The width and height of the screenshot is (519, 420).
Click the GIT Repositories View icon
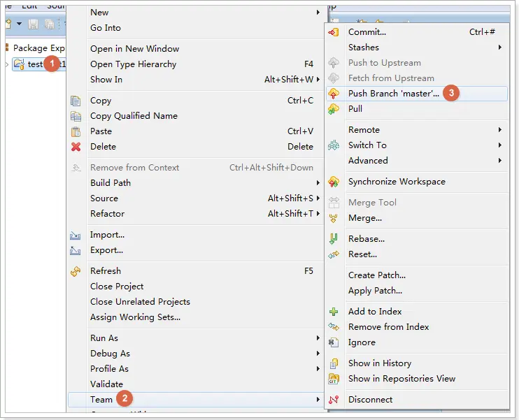(x=334, y=379)
